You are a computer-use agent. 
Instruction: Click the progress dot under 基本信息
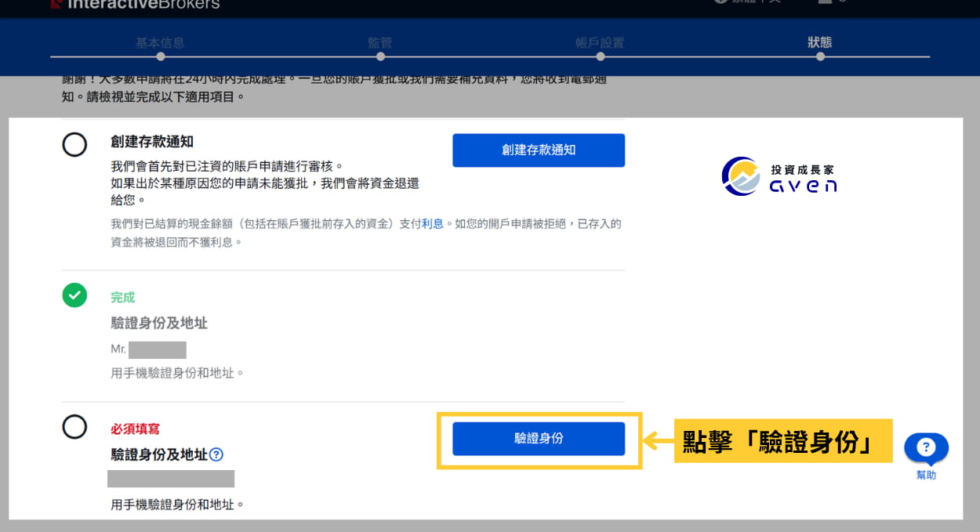(x=160, y=56)
